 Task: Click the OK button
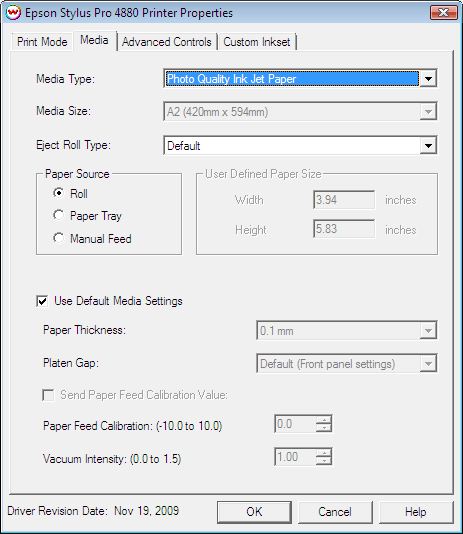point(254,512)
